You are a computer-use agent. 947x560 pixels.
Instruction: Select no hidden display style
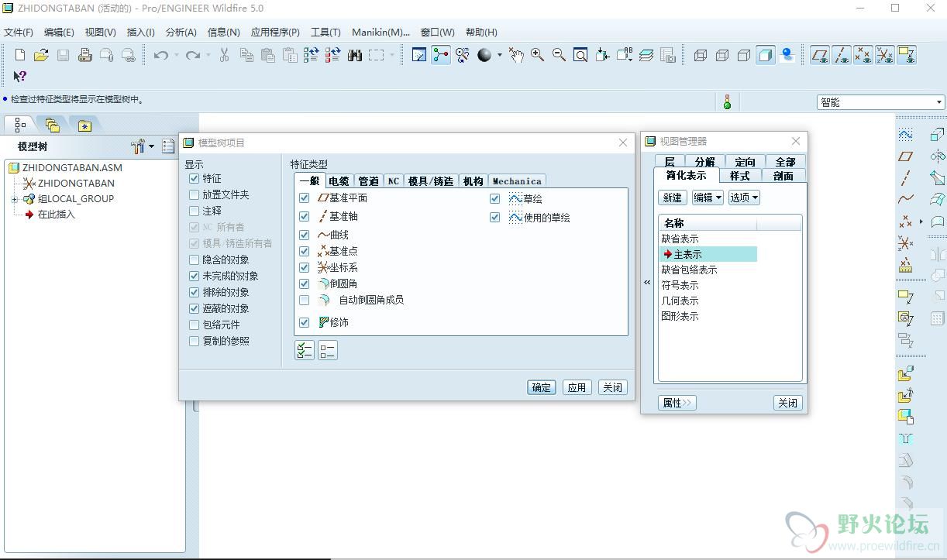pos(744,55)
